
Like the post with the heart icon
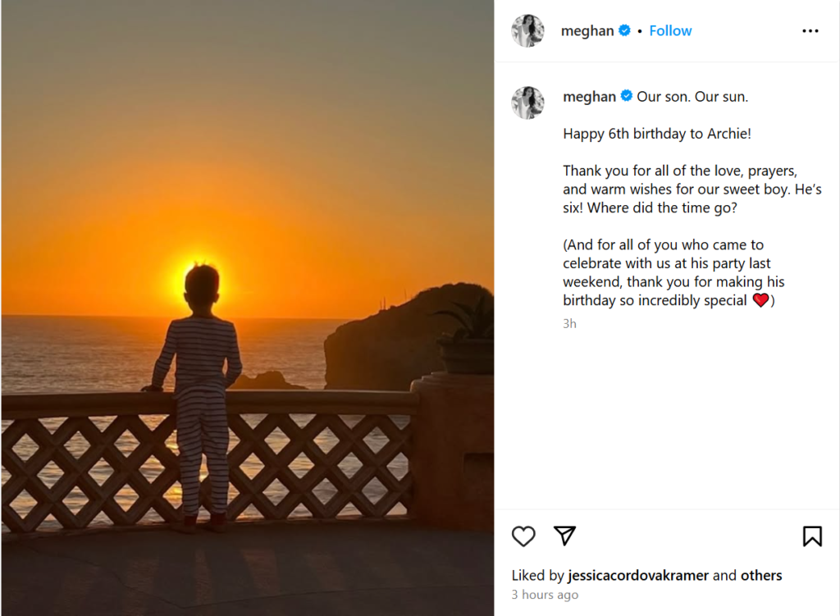coord(523,536)
